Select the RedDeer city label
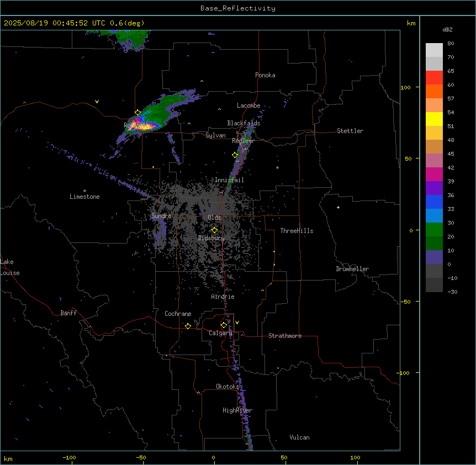The image size is (476, 465). (x=243, y=141)
